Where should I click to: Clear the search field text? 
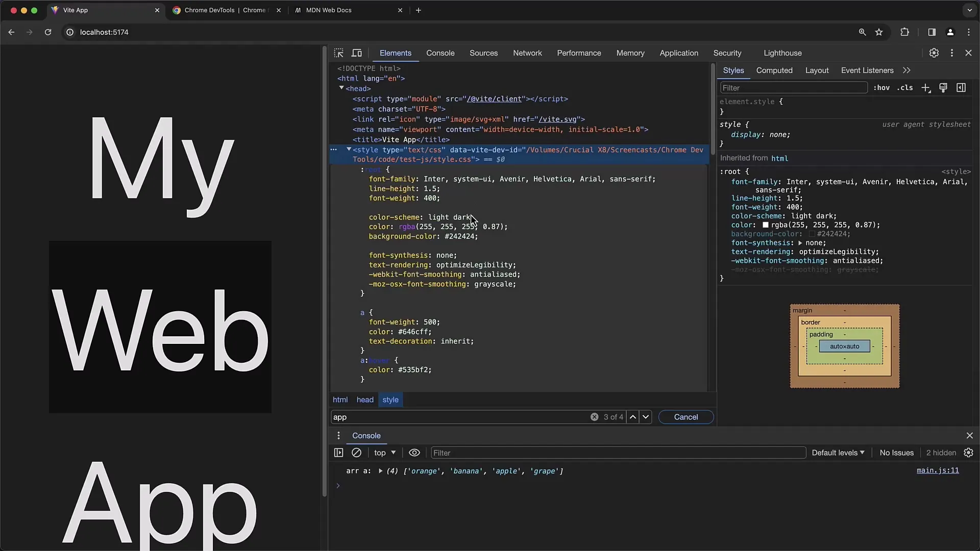[594, 417]
